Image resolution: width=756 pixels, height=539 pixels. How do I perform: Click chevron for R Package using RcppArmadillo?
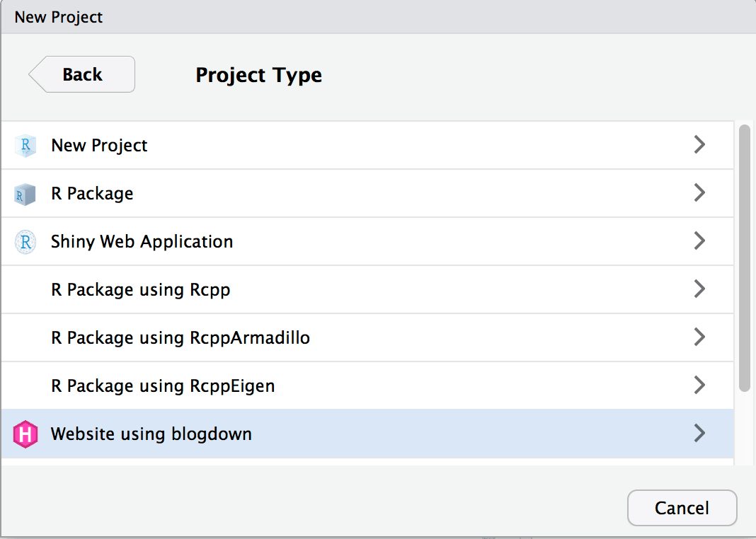tap(699, 337)
